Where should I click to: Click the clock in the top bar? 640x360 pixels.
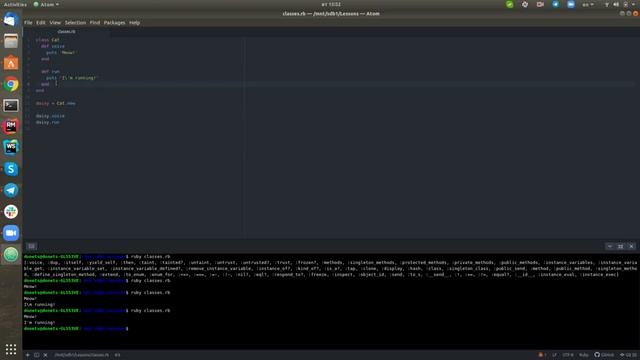pos(331,4)
